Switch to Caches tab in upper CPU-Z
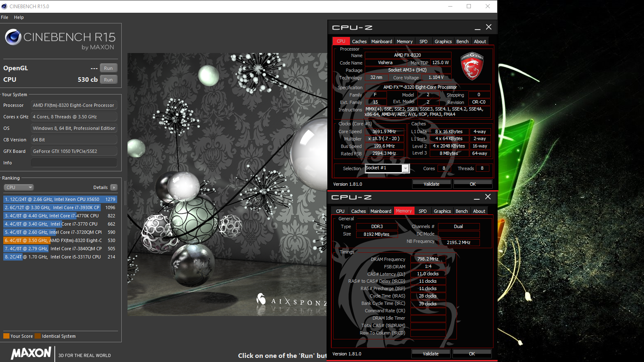The height and width of the screenshot is (362, 644). coord(359,42)
